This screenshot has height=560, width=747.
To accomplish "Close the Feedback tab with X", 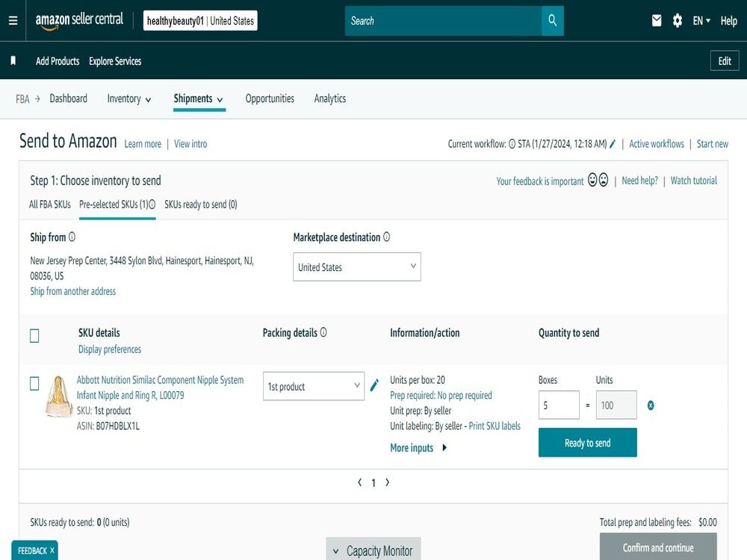I will click(x=52, y=550).
